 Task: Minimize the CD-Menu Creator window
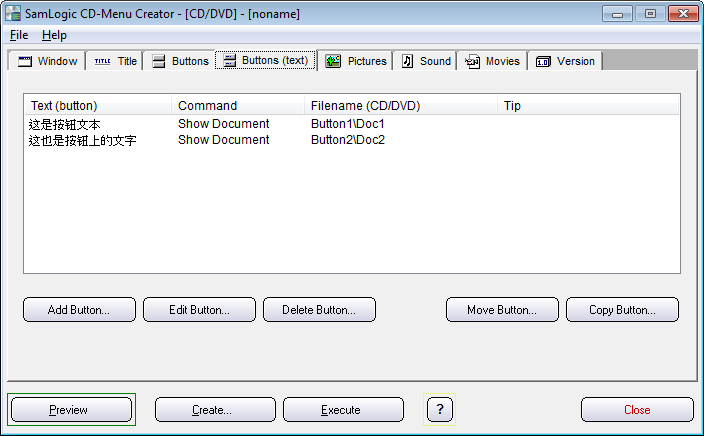pos(617,13)
